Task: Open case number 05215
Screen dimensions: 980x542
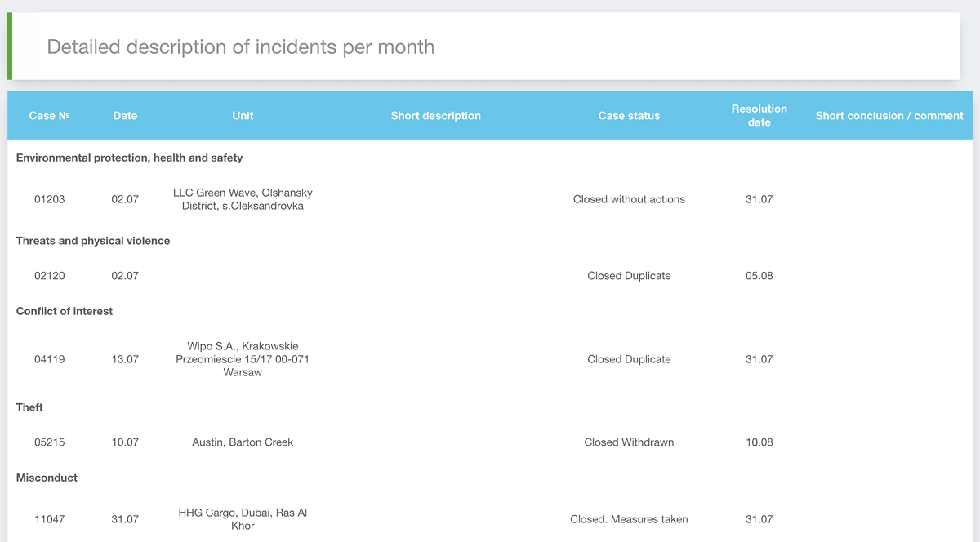Action: [x=50, y=442]
